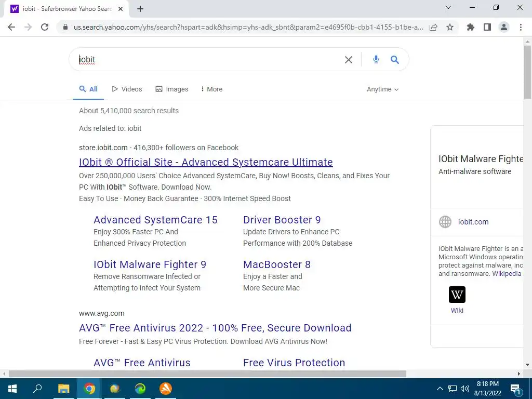Clear the search box with the X
The height and width of the screenshot is (399, 532).
(x=349, y=60)
